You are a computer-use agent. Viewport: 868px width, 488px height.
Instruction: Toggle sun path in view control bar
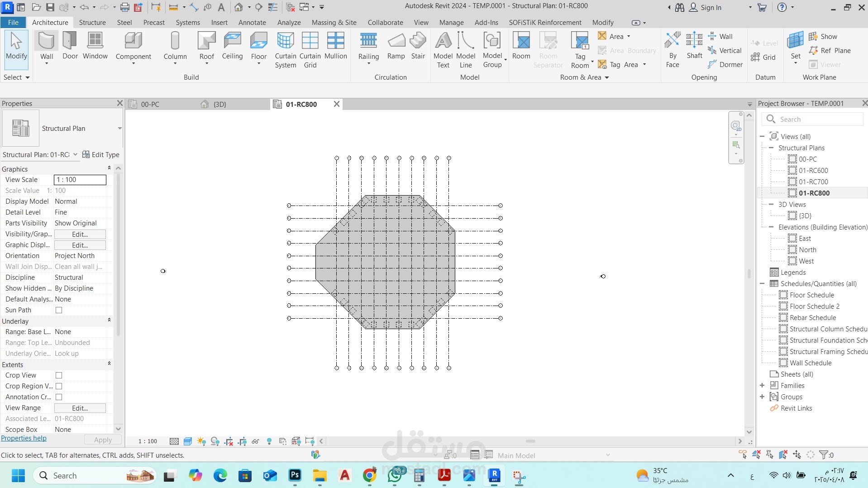[x=201, y=441]
